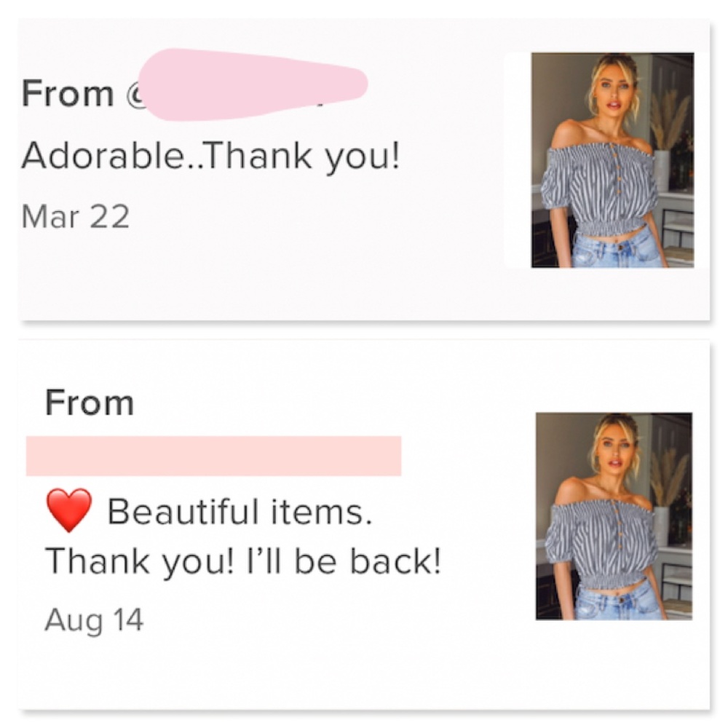
Task: Click the "Thank you! I'll be back!" line
Action: coord(243,561)
